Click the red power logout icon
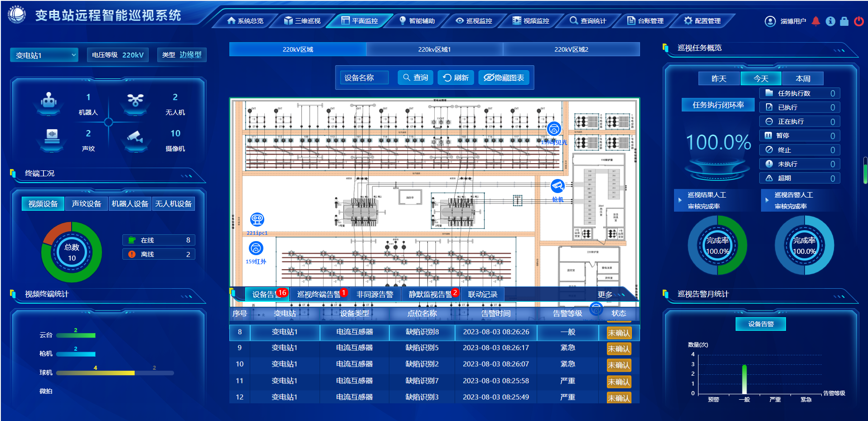868x421 pixels. [858, 21]
